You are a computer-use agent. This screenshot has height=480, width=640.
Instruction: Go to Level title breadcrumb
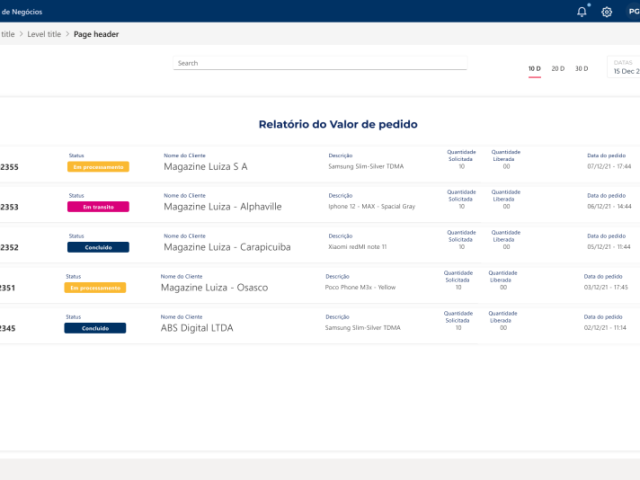[x=44, y=34]
